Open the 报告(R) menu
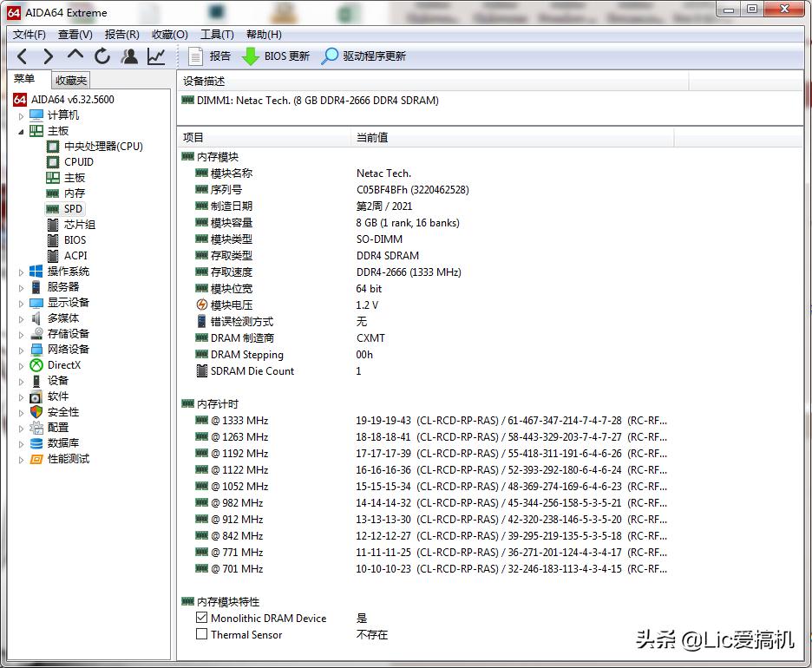This screenshot has width=812, height=668. pyautogui.click(x=121, y=34)
